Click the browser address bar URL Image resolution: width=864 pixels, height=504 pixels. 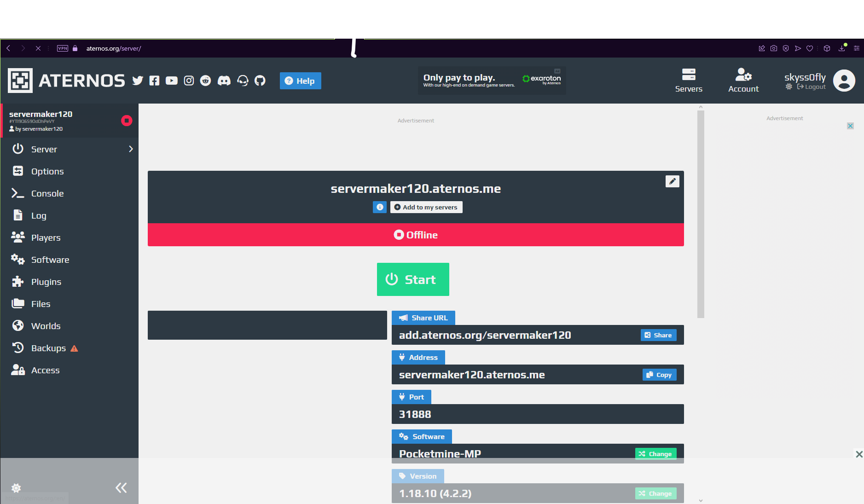tap(114, 48)
